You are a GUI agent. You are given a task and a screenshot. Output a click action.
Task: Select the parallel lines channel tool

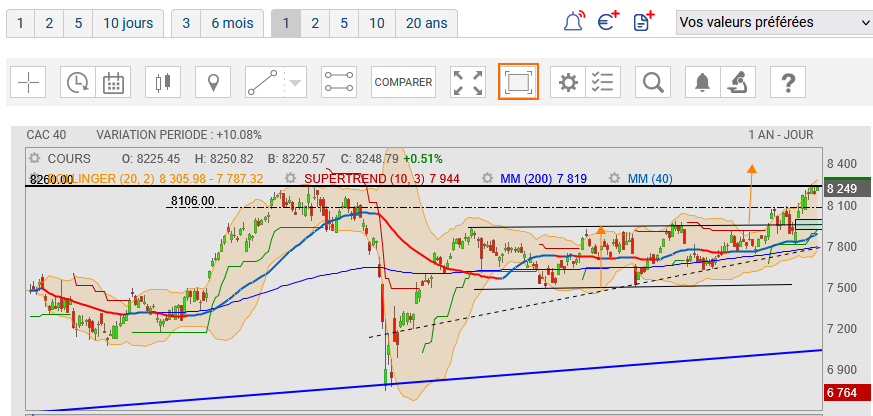coord(339,82)
